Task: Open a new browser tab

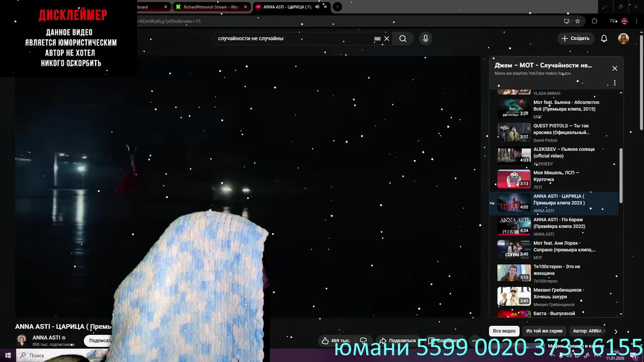Action: (x=337, y=7)
